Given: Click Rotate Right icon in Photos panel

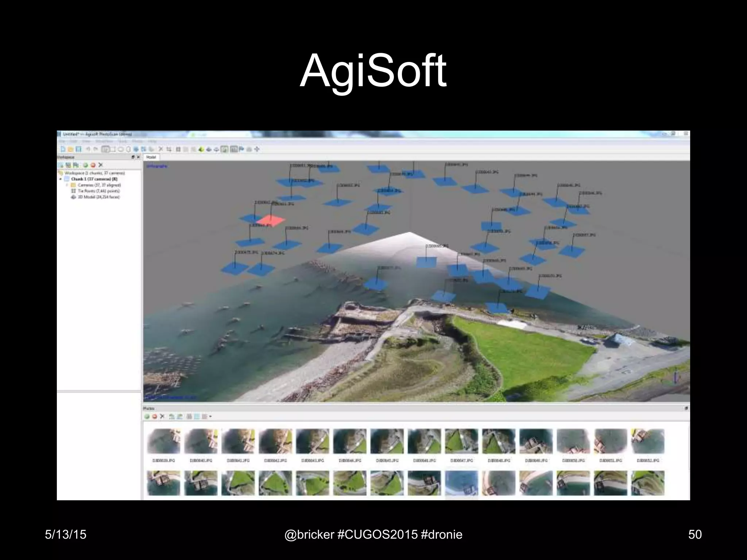Looking at the screenshot, I should [x=179, y=416].
